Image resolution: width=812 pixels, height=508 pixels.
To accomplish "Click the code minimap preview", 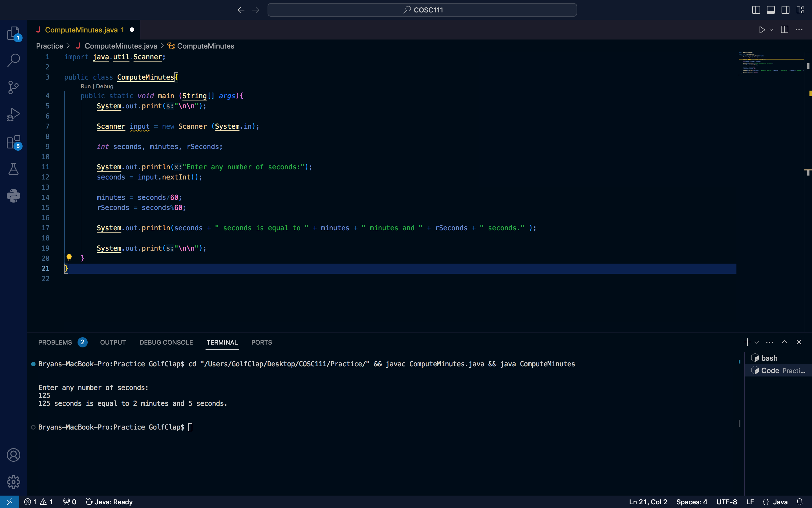I will (x=771, y=63).
